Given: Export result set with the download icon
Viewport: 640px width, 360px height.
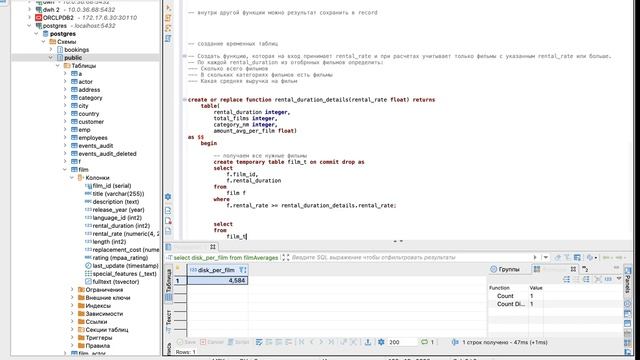Looking at the screenshot, I should click(368, 342).
